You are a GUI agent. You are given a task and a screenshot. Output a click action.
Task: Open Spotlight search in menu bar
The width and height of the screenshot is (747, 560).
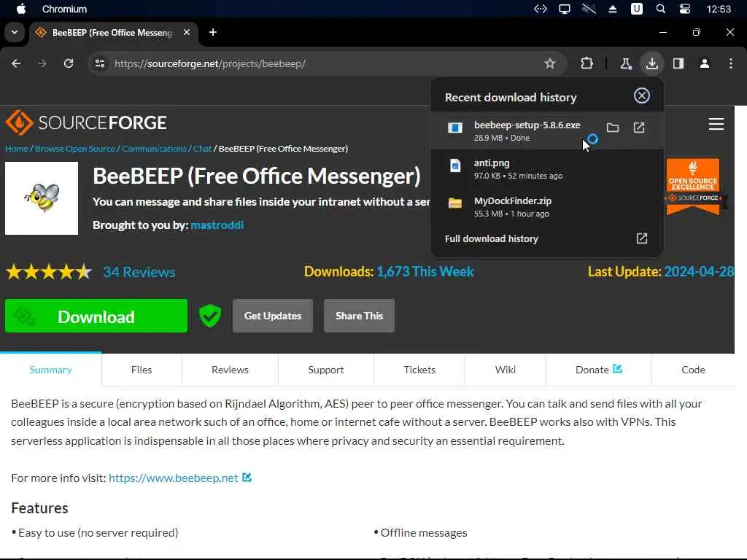(x=661, y=9)
